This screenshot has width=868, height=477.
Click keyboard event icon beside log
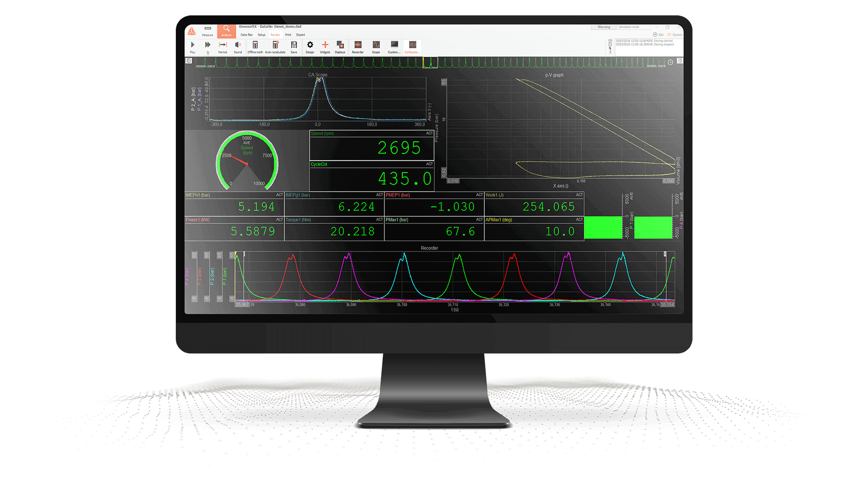click(x=610, y=41)
